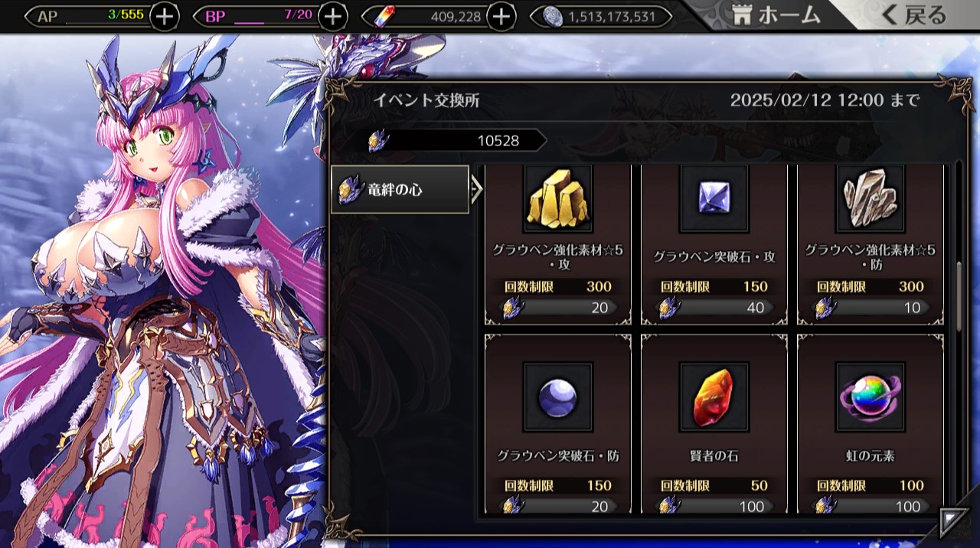The width and height of the screenshot is (980, 548).
Task: Select the グラウベン突破石・防 orb icon
Action: (558, 397)
